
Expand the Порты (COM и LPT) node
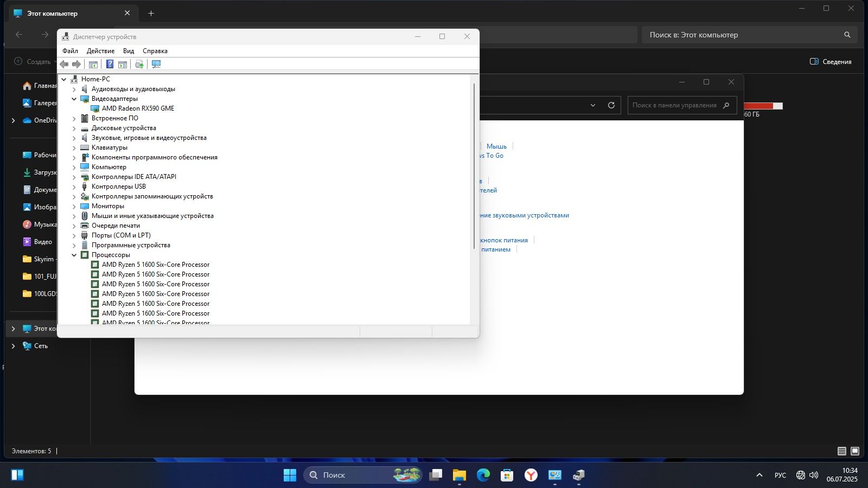pyautogui.click(x=74, y=235)
